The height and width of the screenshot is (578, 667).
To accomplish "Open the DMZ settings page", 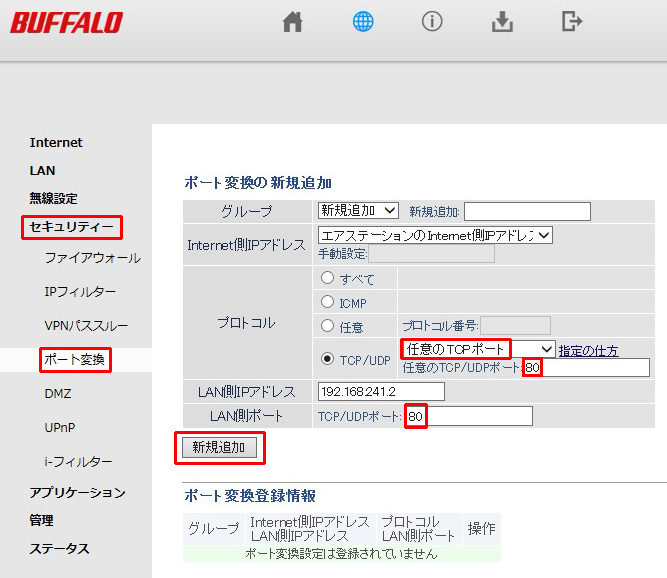I will point(58,394).
